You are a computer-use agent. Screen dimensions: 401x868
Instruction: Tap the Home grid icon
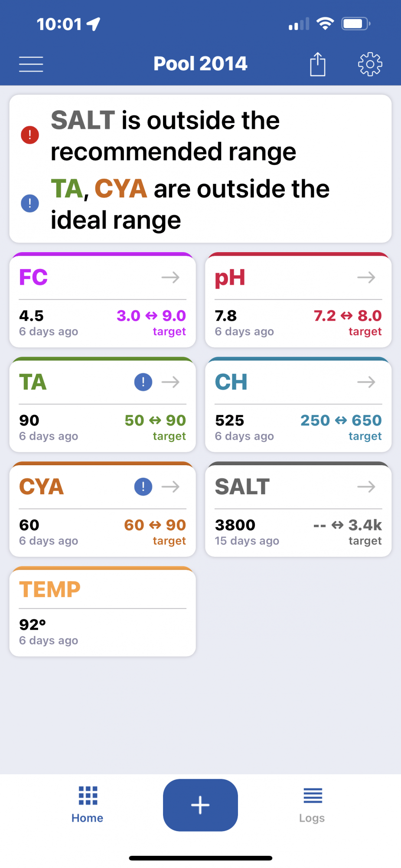tap(88, 796)
